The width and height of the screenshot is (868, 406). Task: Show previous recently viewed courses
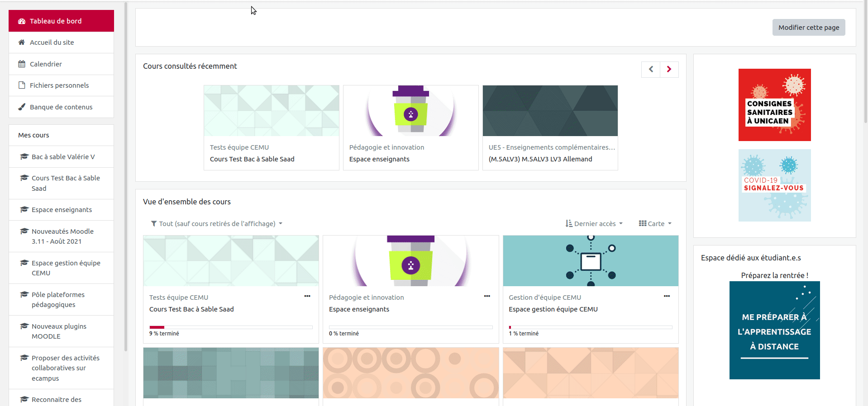[651, 69]
